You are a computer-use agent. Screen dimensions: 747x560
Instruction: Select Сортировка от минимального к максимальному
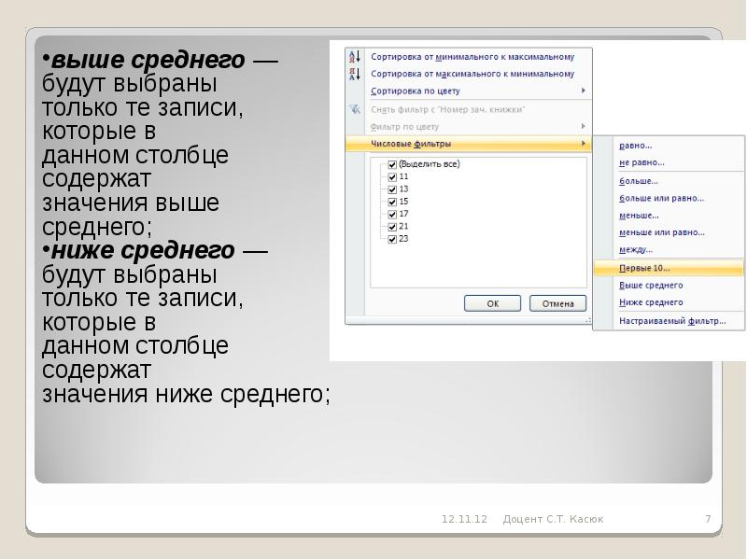472,56
